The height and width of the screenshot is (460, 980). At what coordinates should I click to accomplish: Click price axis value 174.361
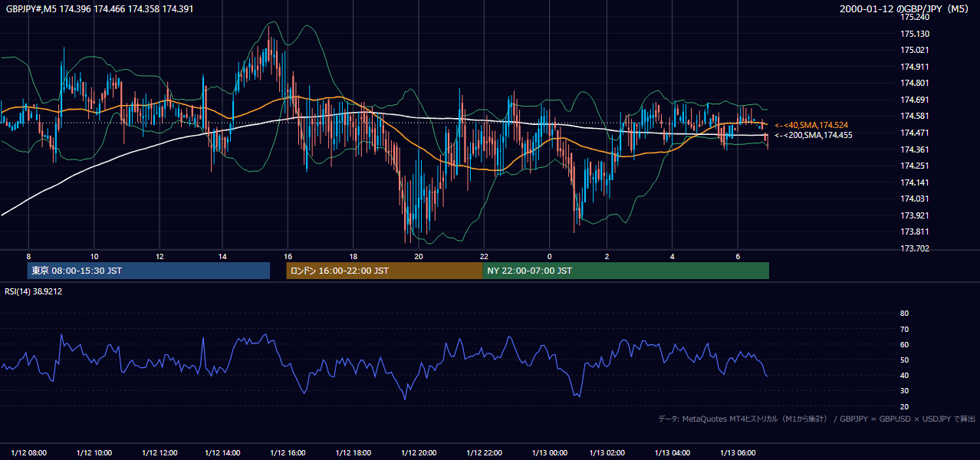click(x=915, y=149)
